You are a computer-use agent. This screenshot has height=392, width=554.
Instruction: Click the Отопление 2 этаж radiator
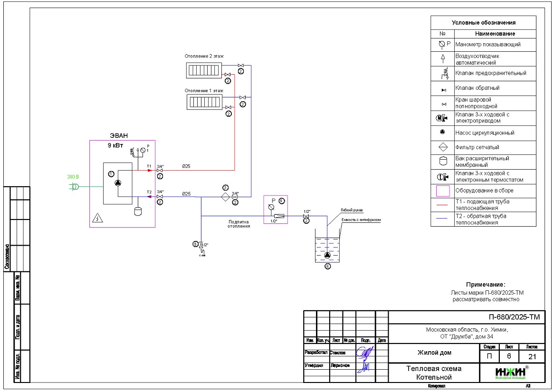(204, 70)
